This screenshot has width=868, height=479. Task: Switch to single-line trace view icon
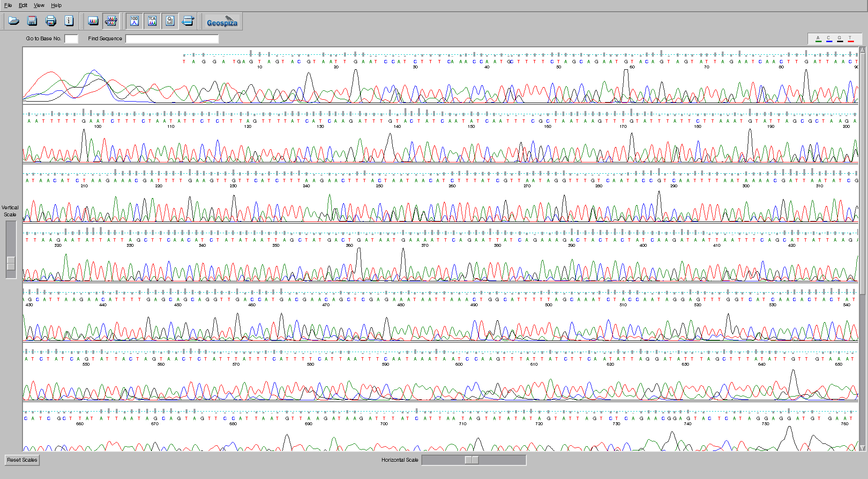pos(93,21)
